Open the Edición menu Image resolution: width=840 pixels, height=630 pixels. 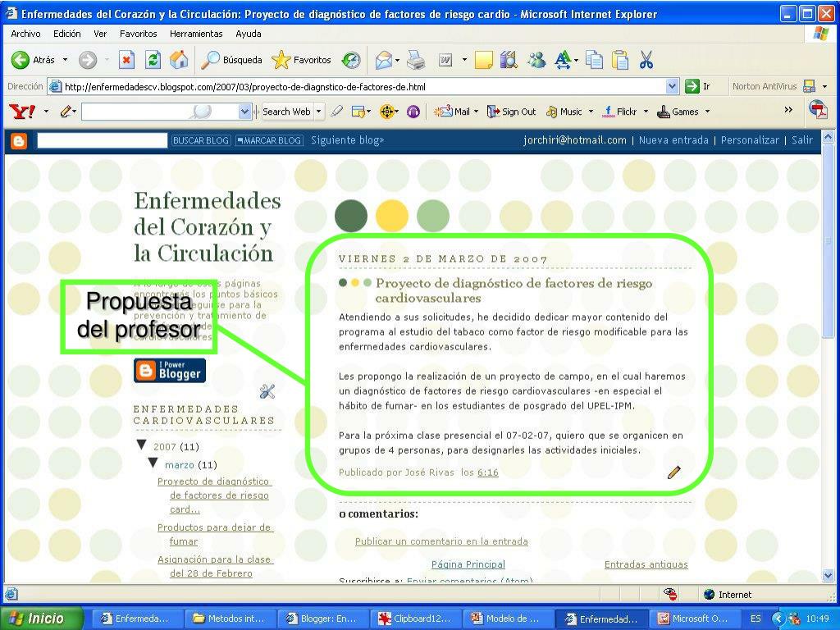(67, 34)
